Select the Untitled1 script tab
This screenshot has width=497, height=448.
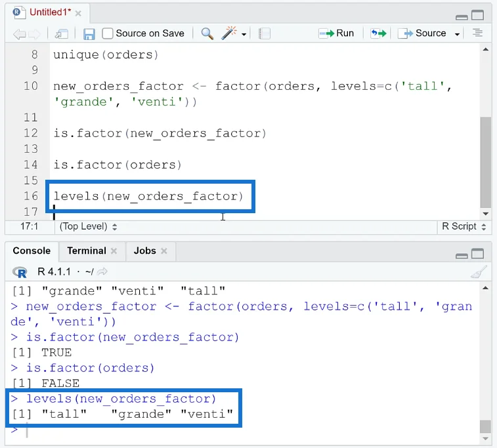tap(50, 12)
